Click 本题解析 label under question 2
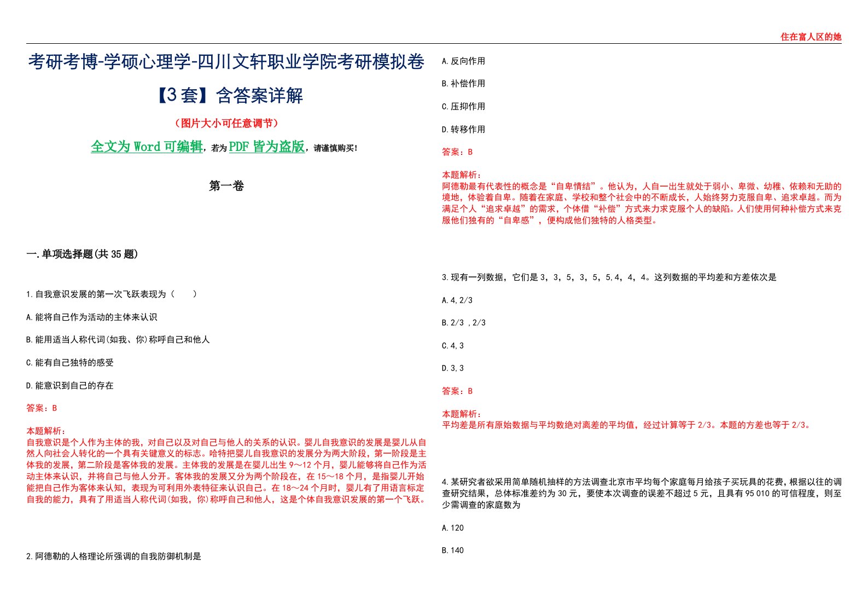Image resolution: width=868 pixels, height=614 pixels. [462, 175]
